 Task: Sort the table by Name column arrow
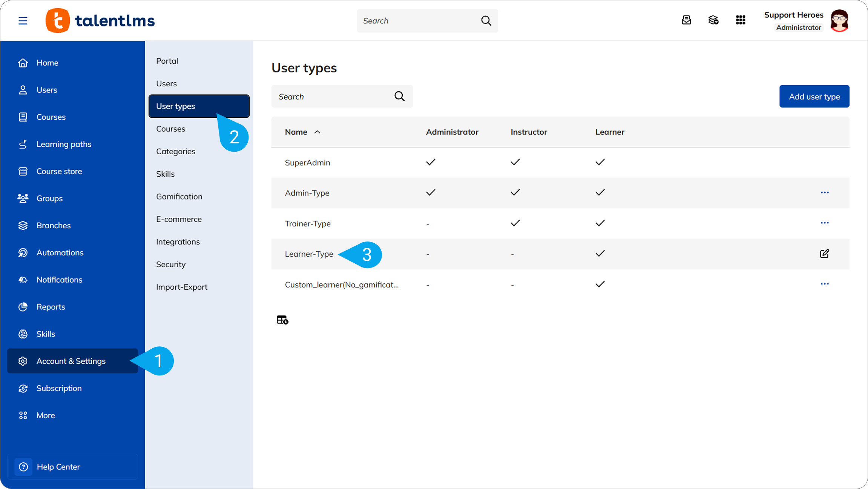(x=317, y=132)
